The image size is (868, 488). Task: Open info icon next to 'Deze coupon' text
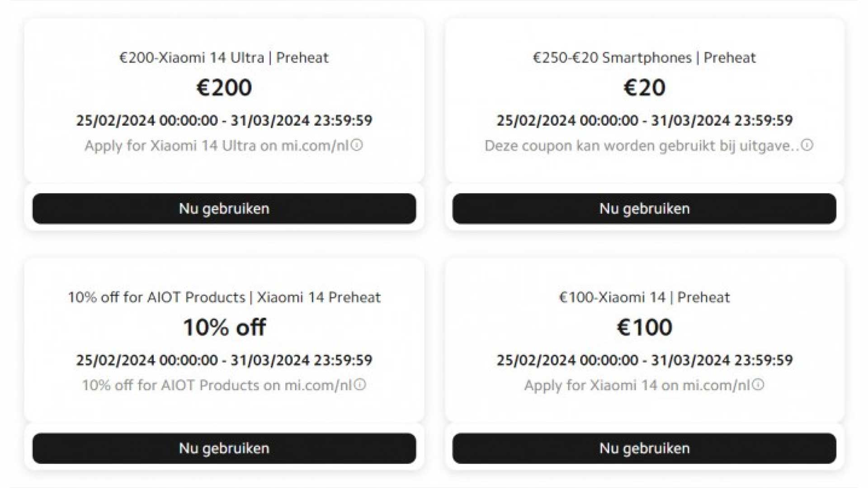click(x=807, y=145)
